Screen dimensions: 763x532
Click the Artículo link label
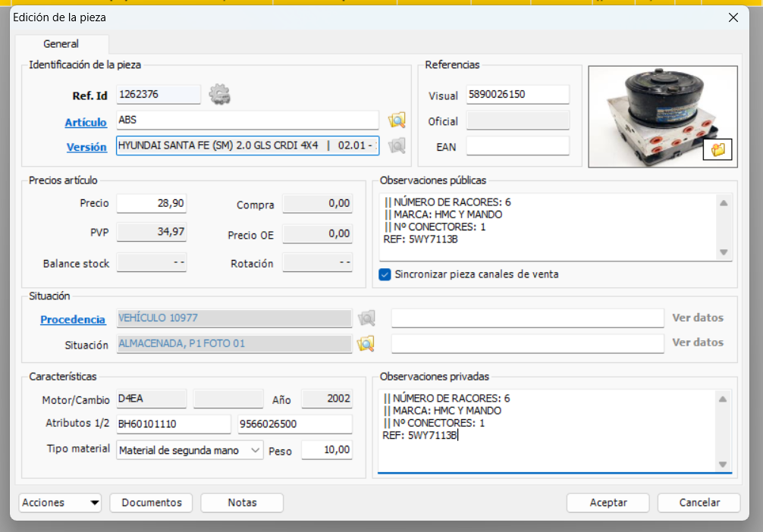coord(85,122)
